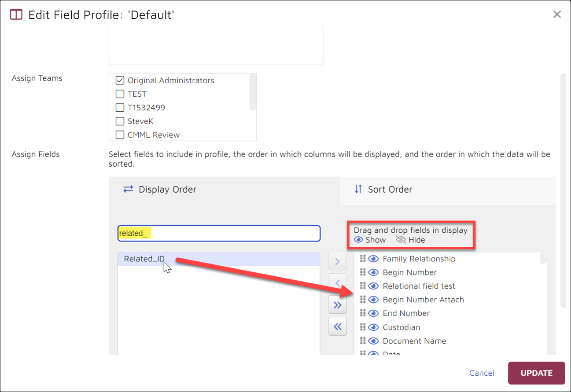The height and width of the screenshot is (392, 571).
Task: Toggle the Relational field test eye icon
Action: (x=373, y=286)
